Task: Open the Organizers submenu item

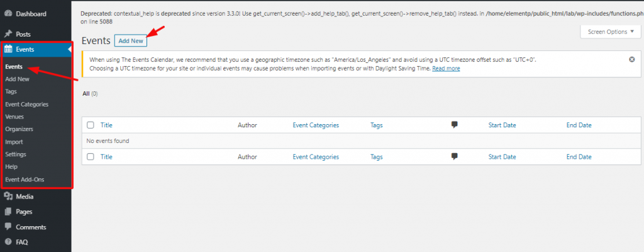Action: [x=19, y=129]
